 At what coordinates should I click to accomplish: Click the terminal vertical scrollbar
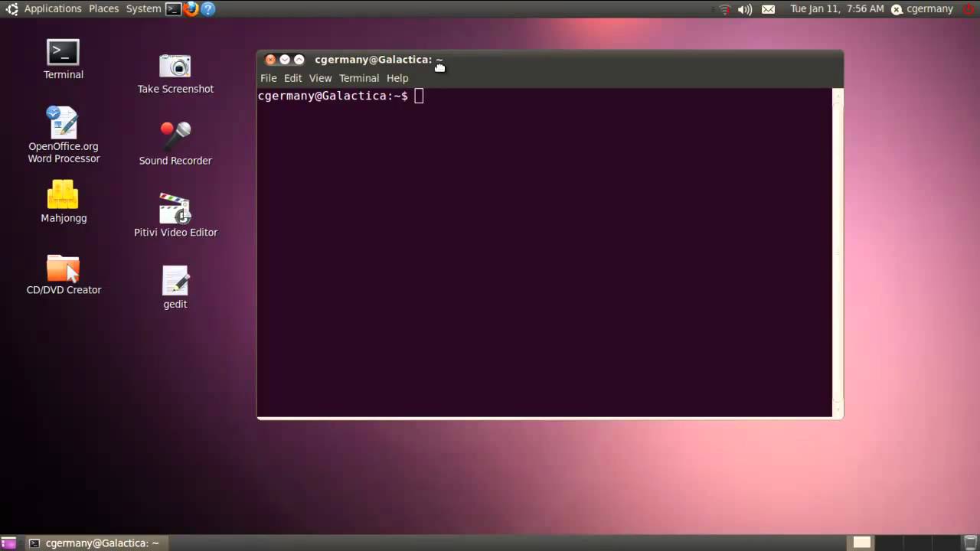coord(838,253)
